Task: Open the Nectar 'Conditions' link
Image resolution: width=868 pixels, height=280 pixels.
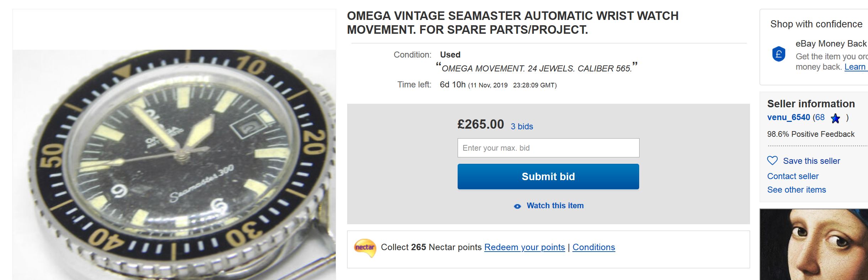Action: point(593,247)
